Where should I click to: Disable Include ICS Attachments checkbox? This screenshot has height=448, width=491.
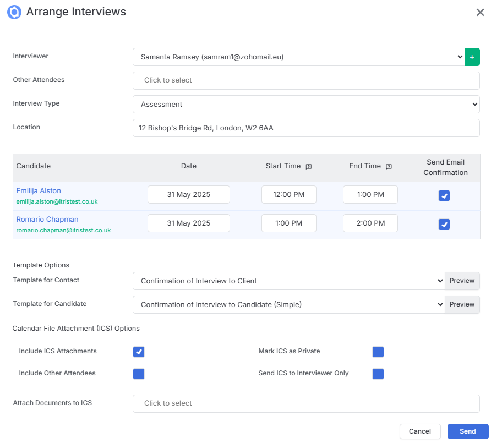[x=138, y=352]
